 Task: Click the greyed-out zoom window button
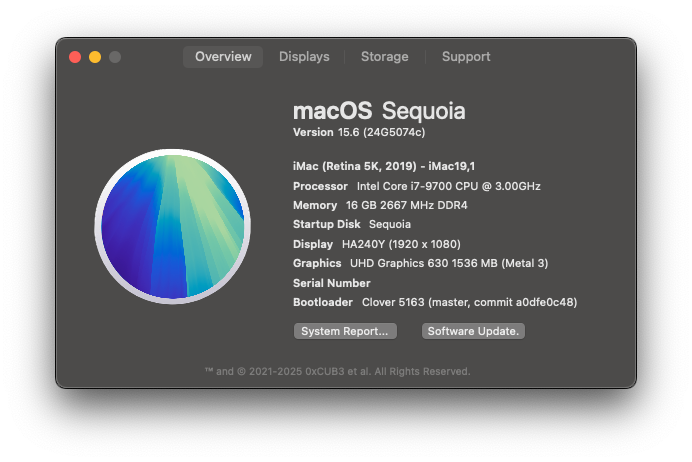point(115,57)
